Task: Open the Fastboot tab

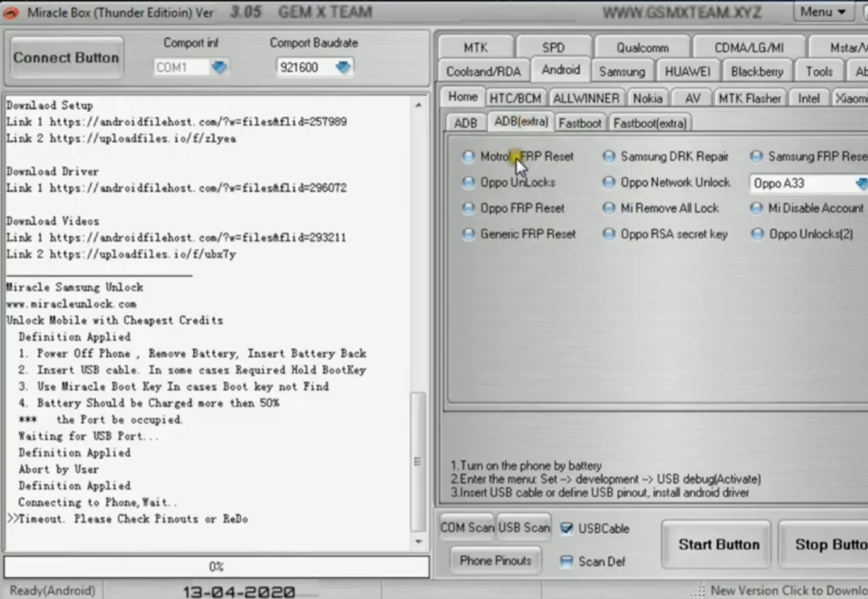Action: pos(580,123)
